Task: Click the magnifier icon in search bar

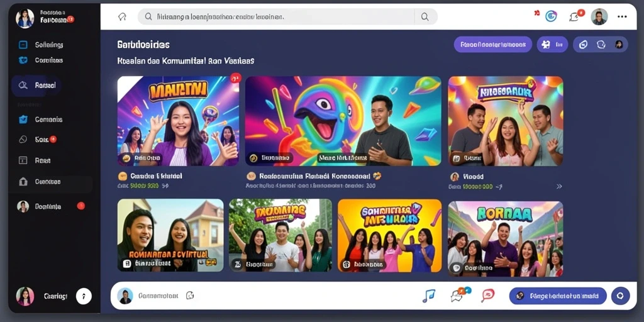Action: tap(425, 17)
